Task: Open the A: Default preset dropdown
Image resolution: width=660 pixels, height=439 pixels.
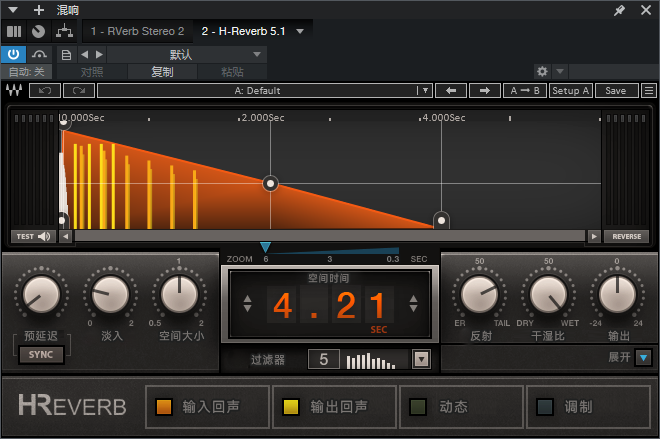Action: click(265, 90)
